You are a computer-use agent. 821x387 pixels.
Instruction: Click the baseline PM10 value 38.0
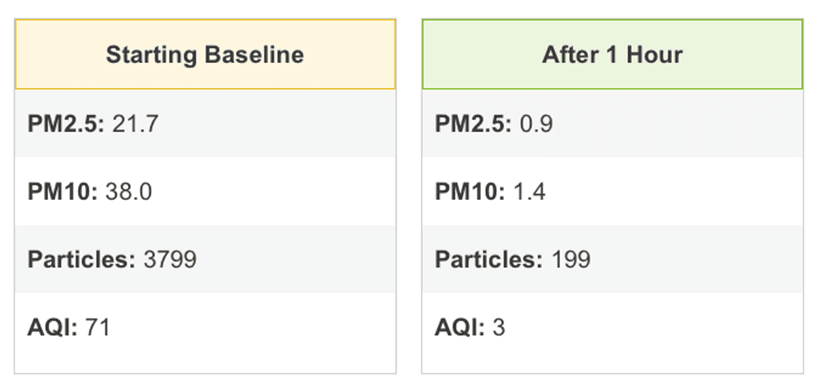(129, 192)
